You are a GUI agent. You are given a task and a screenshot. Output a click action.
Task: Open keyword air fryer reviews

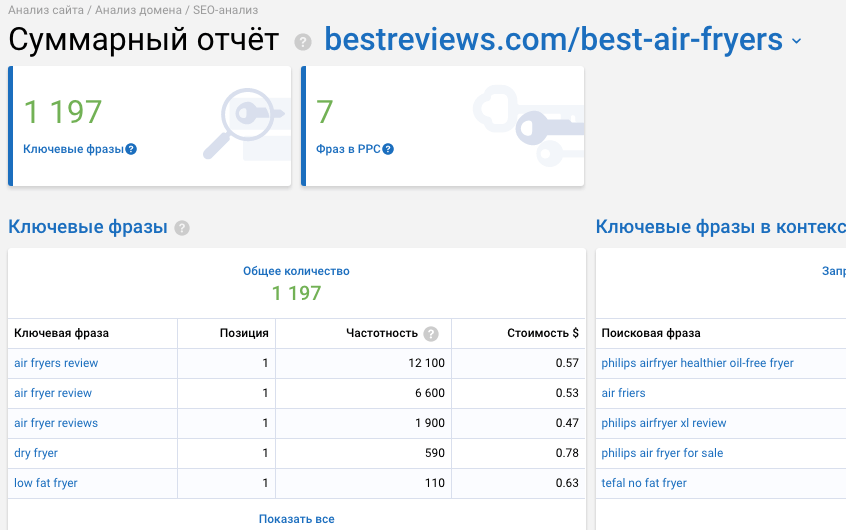[56, 423]
